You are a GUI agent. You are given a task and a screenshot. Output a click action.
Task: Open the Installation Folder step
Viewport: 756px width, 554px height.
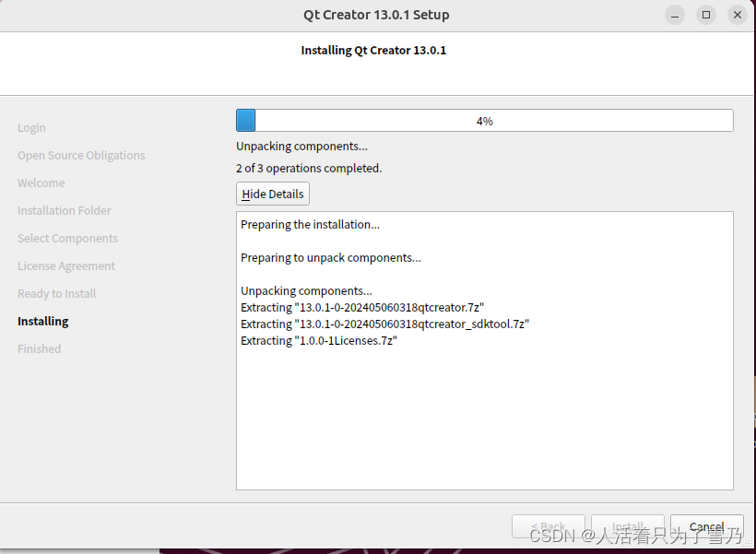pyautogui.click(x=64, y=210)
